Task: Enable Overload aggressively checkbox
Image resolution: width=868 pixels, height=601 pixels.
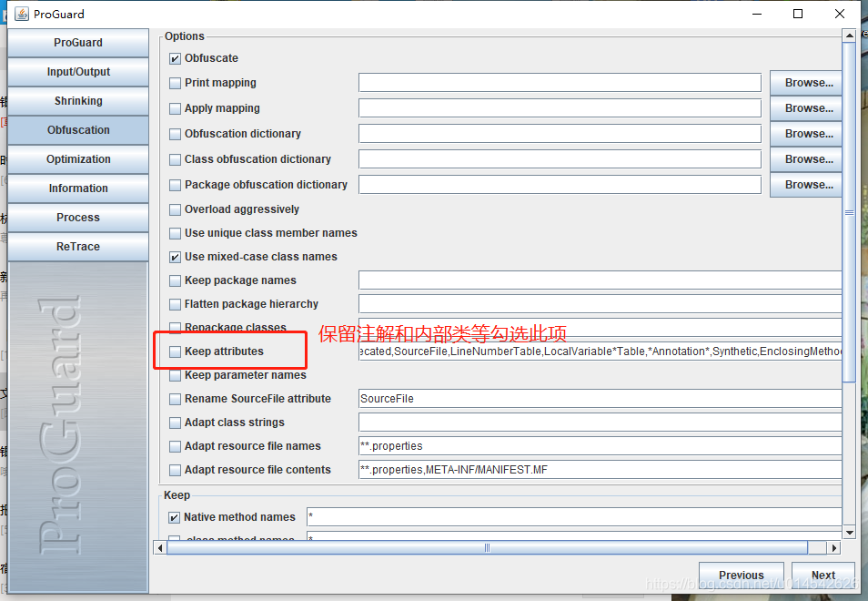Action: (175, 210)
